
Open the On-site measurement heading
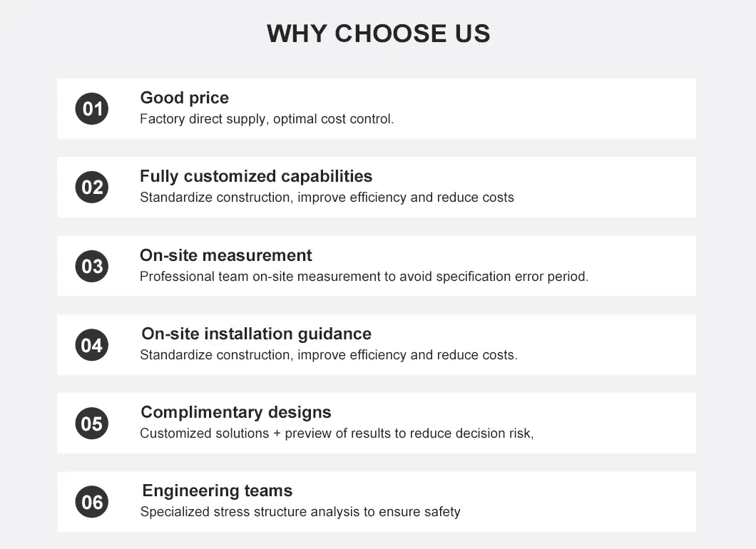point(225,255)
